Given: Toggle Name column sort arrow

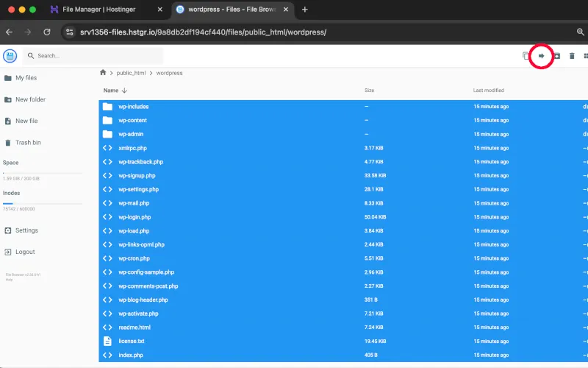Looking at the screenshot, I should click(124, 91).
